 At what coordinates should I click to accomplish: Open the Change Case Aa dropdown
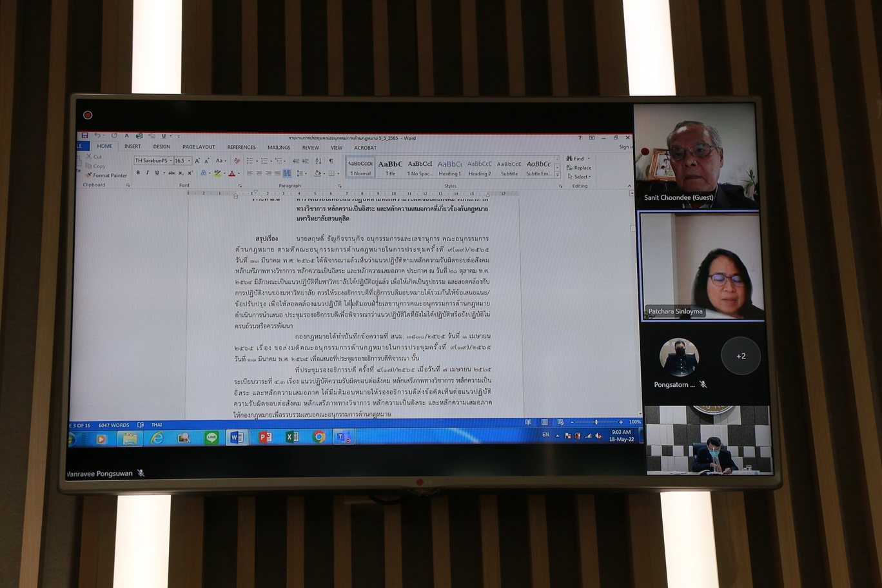221,161
